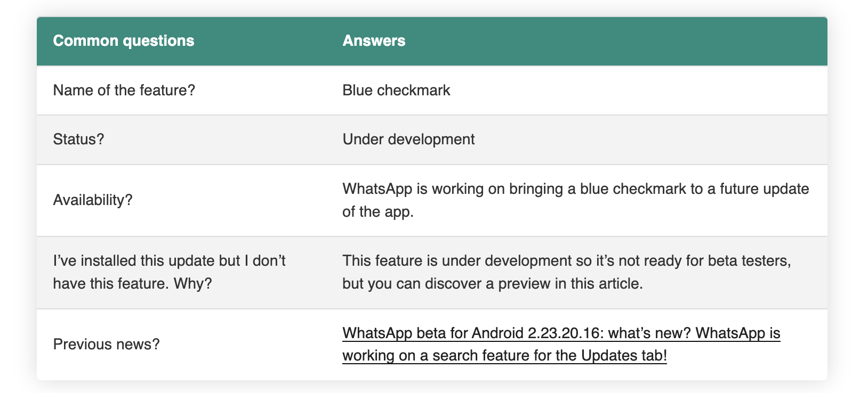868x393 pixels.
Task: Click the 'Under development' status answer
Action: (x=408, y=140)
